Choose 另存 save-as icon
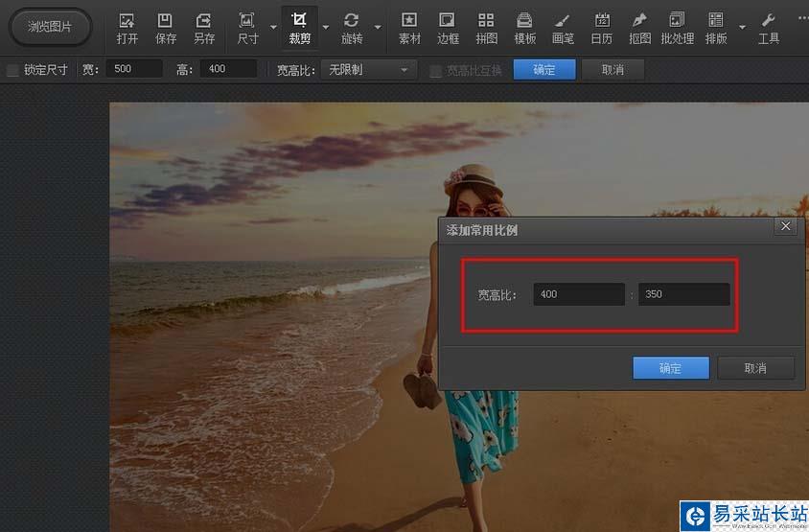The width and height of the screenshot is (809, 532). click(204, 29)
